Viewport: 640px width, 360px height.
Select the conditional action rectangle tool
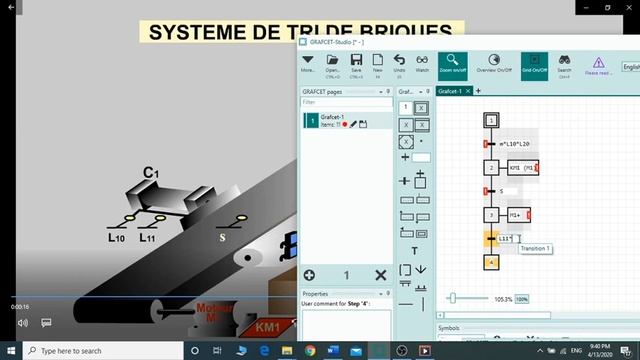click(422, 200)
